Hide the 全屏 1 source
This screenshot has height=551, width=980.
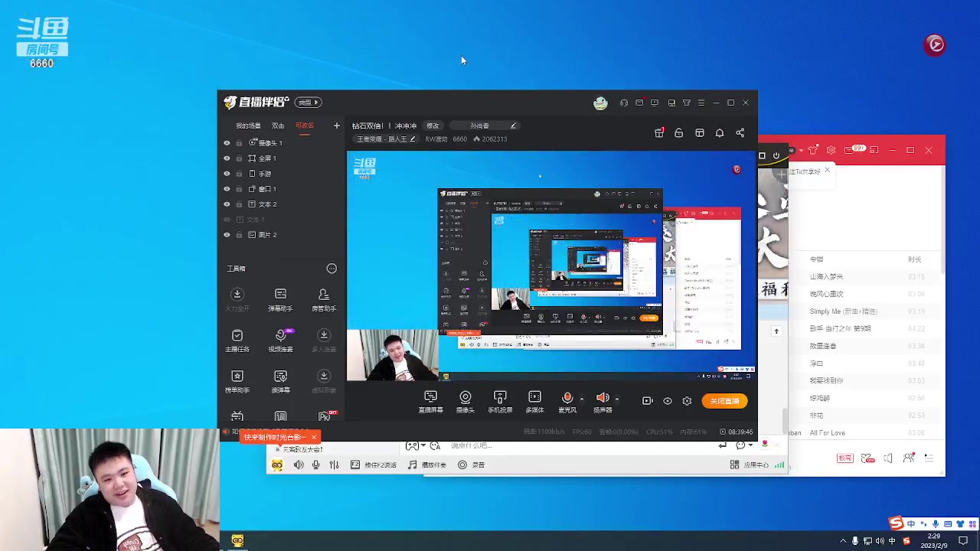(x=227, y=158)
